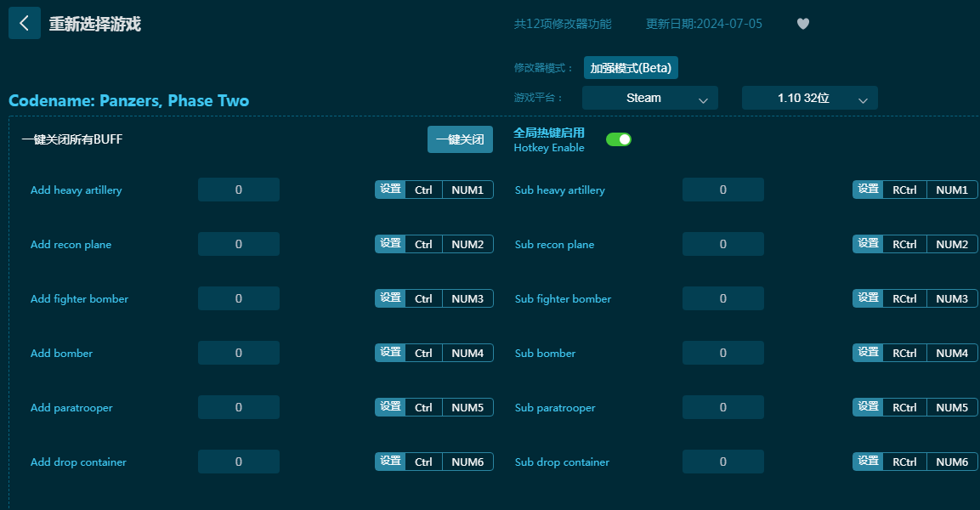
Task: Click 设置 for Sub heavy artillery hotkey
Action: 868,190
